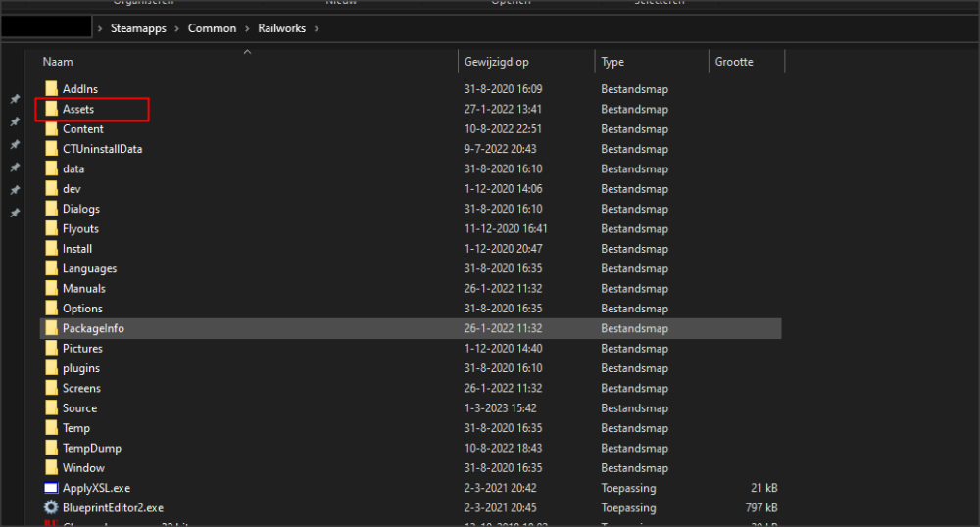The width and height of the screenshot is (980, 527).
Task: Click the sort arrow above Naam column
Action: point(248,52)
